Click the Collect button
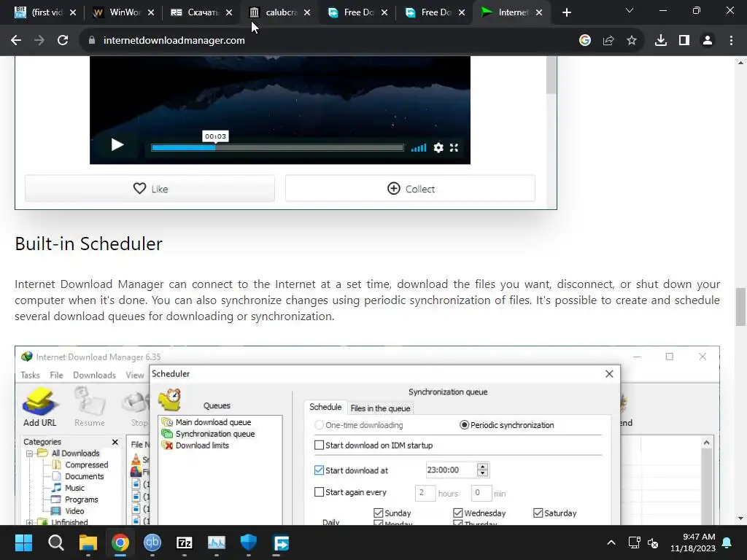 click(410, 189)
